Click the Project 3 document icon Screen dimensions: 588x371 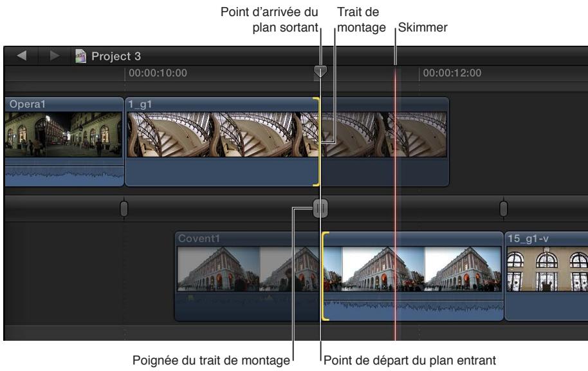80,56
